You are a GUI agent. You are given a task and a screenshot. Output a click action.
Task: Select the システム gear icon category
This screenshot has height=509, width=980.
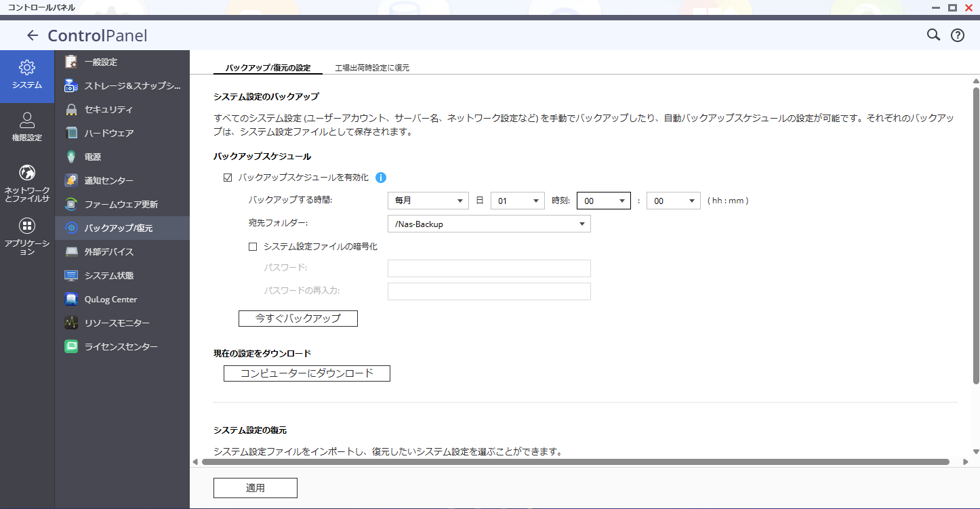[x=27, y=75]
